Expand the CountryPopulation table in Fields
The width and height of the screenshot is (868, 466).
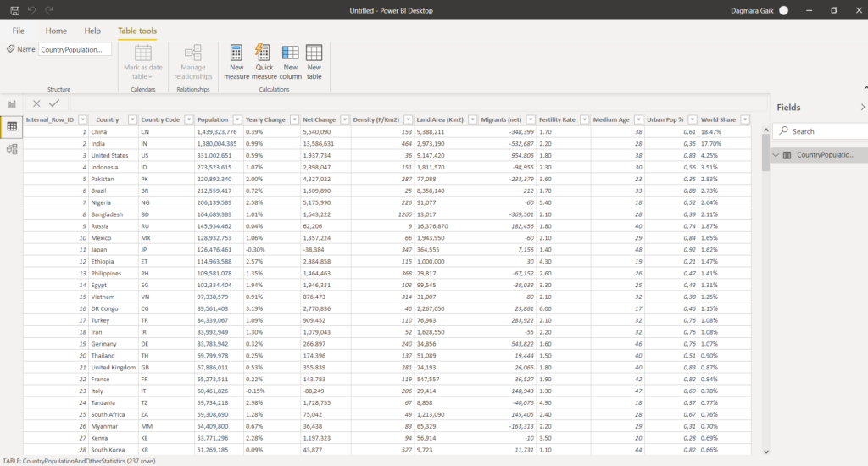pyautogui.click(x=776, y=156)
